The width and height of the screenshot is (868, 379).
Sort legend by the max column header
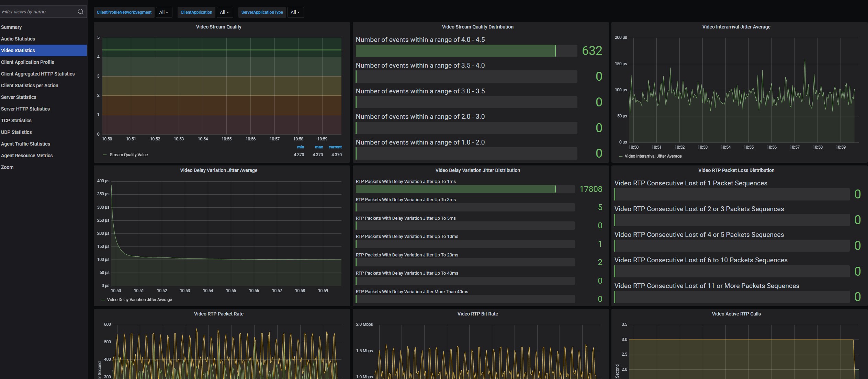point(319,147)
